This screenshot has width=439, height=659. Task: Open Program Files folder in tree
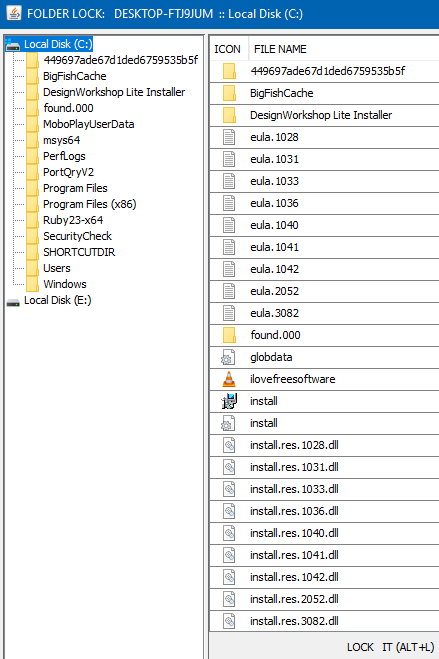[x=75, y=188]
